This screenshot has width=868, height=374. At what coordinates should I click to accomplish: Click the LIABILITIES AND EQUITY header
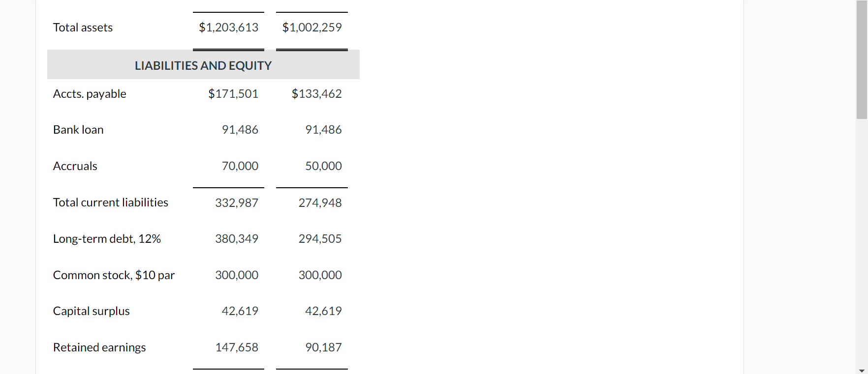[x=203, y=65]
